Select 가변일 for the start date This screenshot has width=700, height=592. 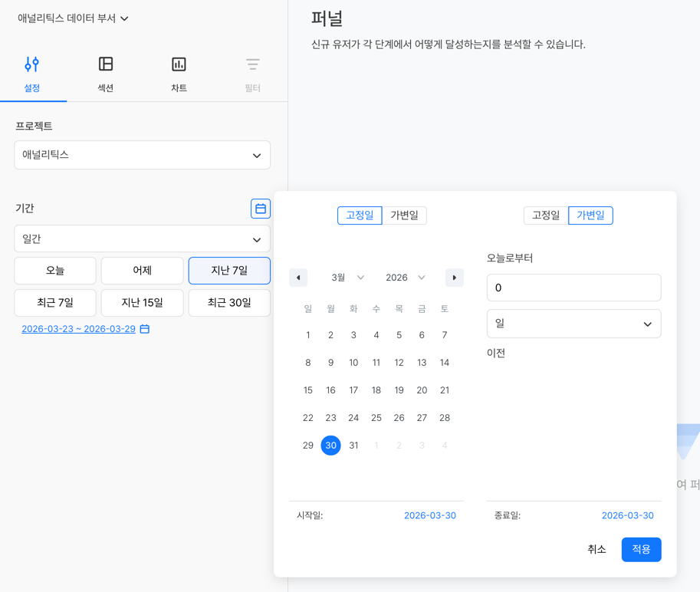[405, 215]
